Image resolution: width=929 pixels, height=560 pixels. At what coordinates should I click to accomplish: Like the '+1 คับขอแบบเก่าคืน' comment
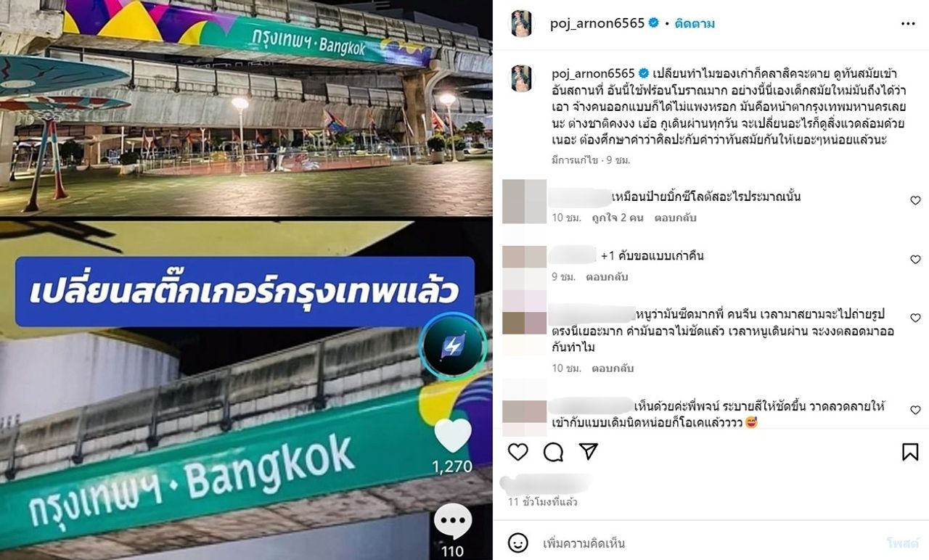pyautogui.click(x=915, y=260)
